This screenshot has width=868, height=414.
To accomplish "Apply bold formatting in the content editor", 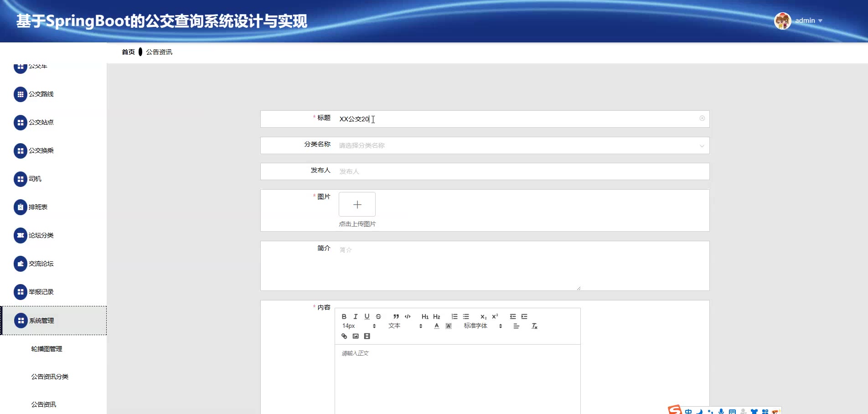I will click(x=344, y=316).
